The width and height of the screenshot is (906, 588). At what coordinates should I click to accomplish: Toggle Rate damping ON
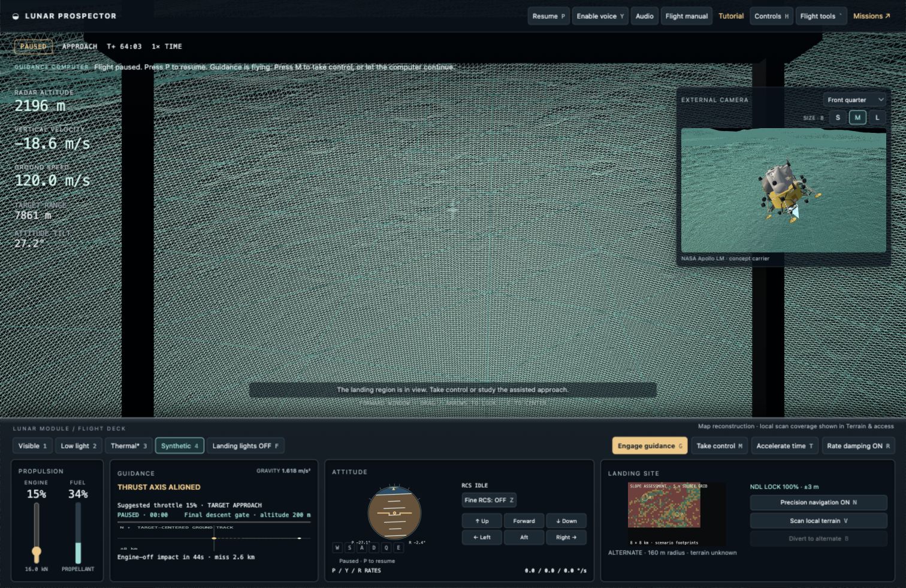pos(858,445)
